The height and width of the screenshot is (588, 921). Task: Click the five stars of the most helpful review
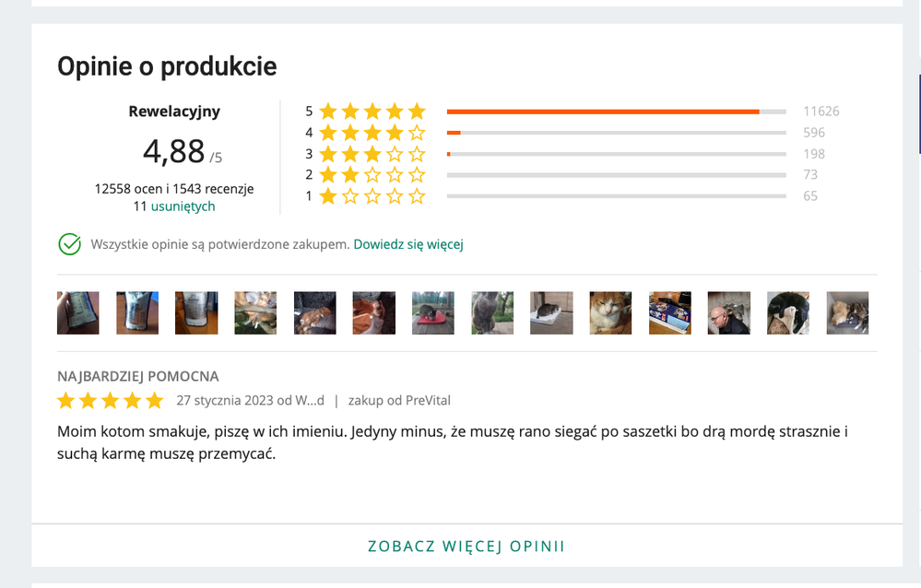(111, 401)
